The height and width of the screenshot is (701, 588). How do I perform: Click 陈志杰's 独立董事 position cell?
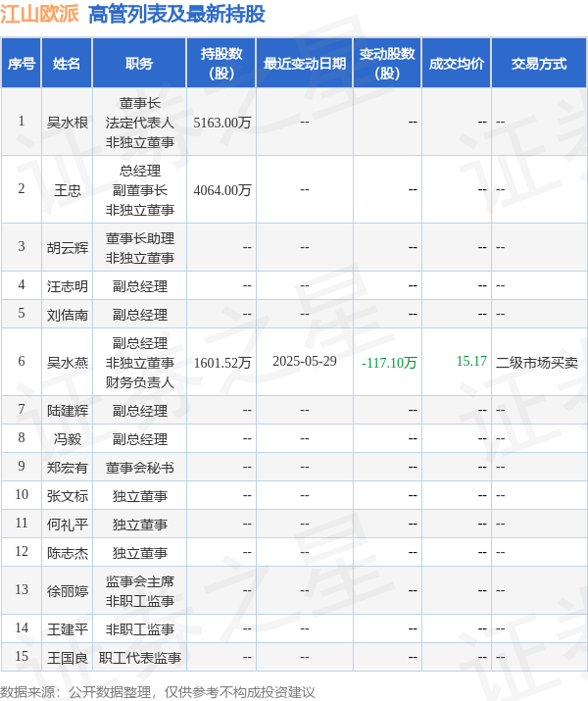[x=139, y=553]
